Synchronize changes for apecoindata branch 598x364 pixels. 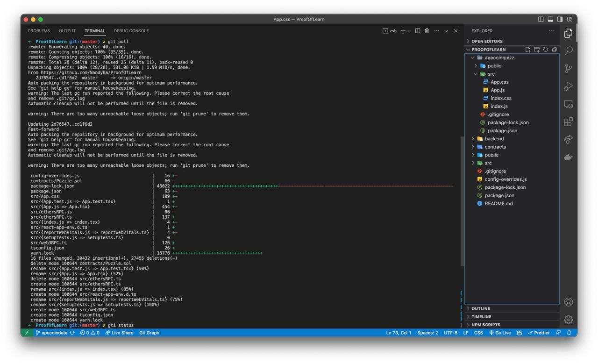coord(72,333)
